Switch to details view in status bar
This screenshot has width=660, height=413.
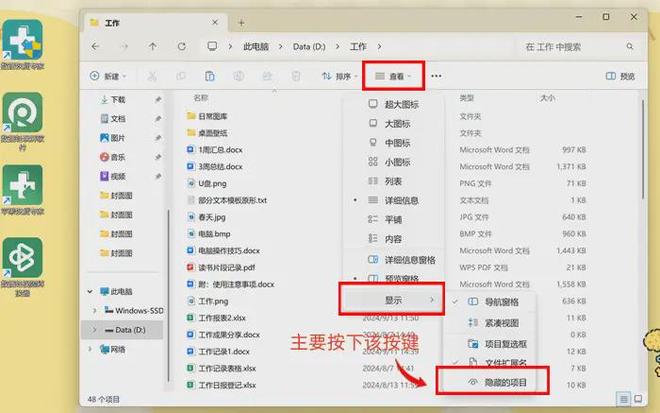click(x=623, y=399)
